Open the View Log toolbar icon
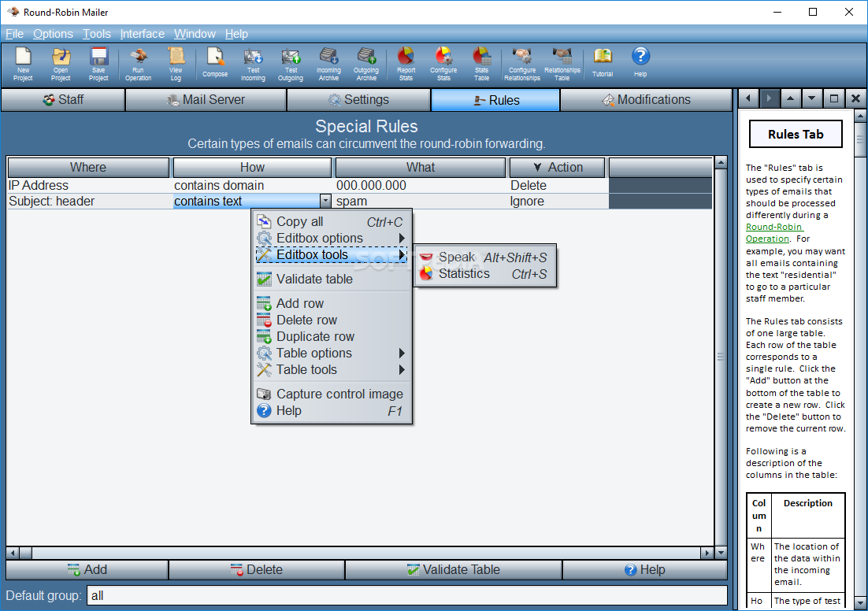Image resolution: width=868 pixels, height=611 pixels. click(x=176, y=65)
